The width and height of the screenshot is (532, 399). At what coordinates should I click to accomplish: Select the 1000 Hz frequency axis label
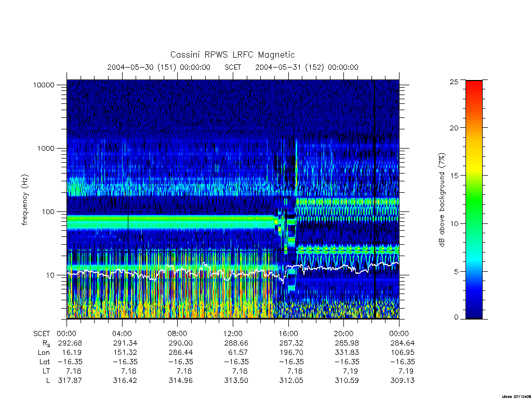click(46, 148)
